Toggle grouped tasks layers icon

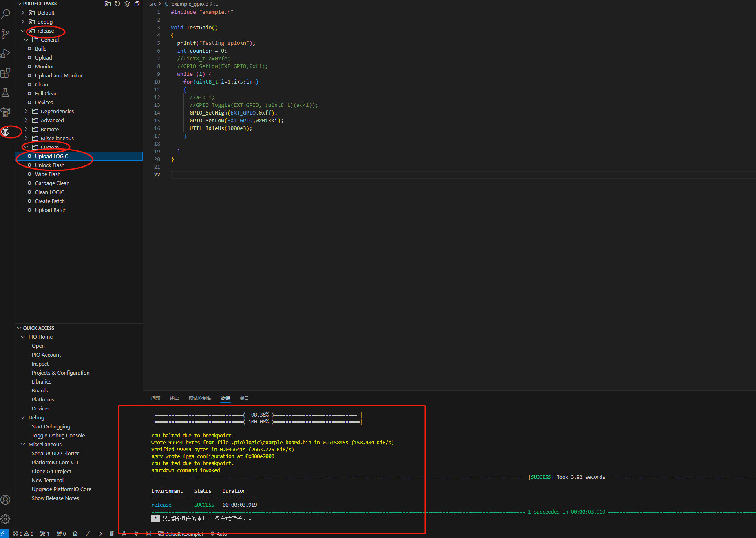(x=127, y=4)
